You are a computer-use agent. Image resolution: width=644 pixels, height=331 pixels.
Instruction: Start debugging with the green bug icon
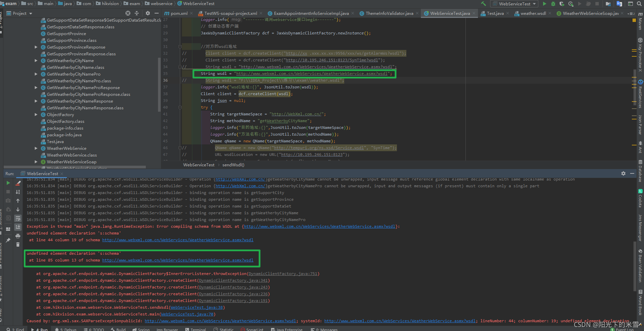(553, 4)
